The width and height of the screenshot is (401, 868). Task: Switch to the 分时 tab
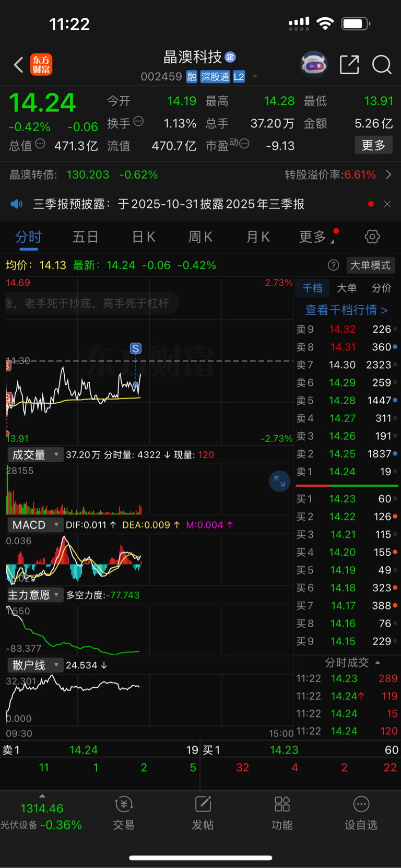click(28, 237)
